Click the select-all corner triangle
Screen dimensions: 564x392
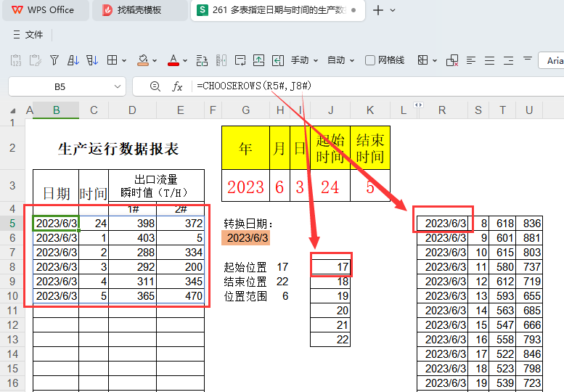coord(12,110)
